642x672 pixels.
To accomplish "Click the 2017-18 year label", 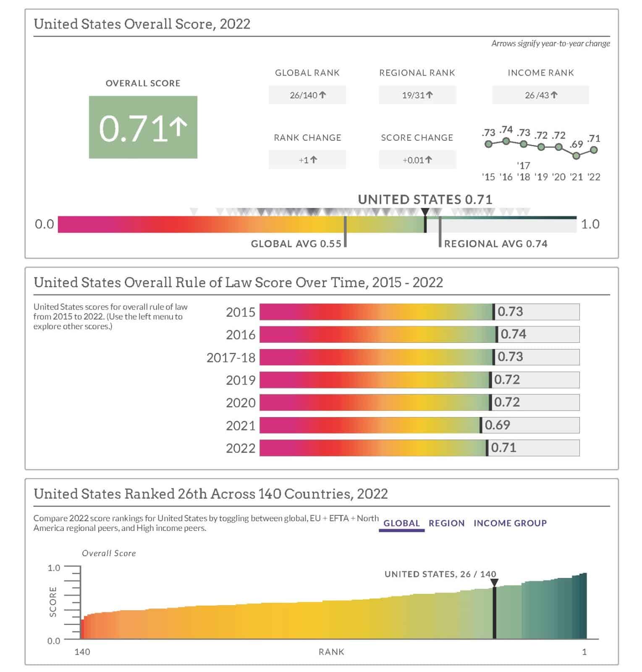I will 231,357.
